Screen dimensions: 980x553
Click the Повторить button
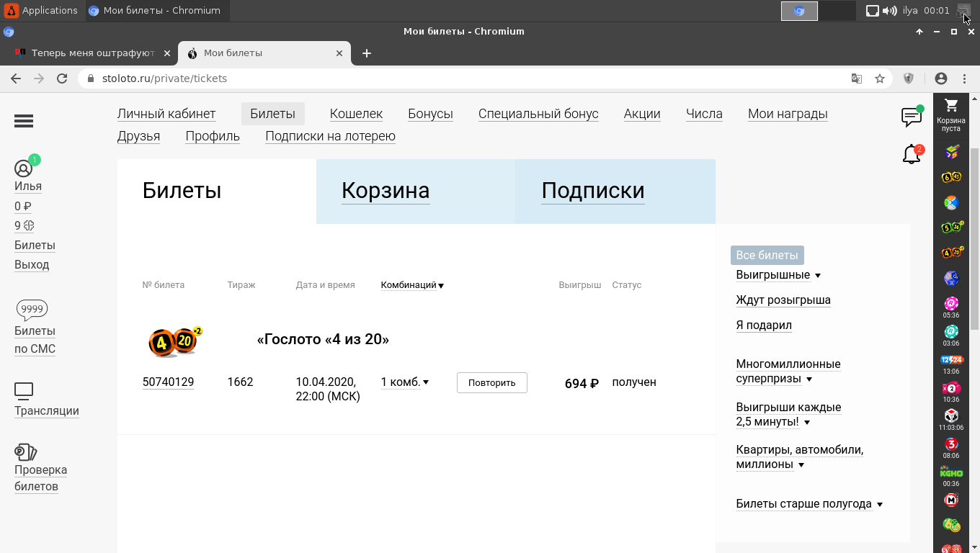coord(492,382)
